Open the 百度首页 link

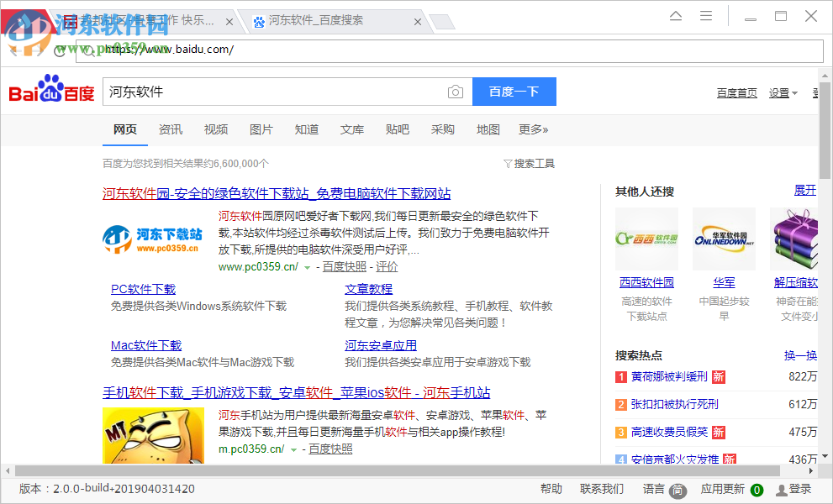point(737,93)
